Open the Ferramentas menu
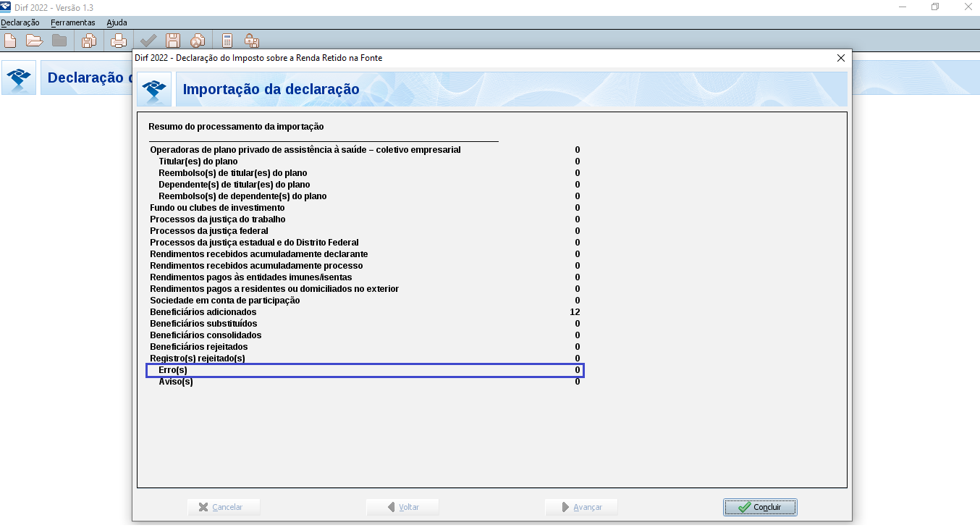This screenshot has width=980, height=528. 73,22
